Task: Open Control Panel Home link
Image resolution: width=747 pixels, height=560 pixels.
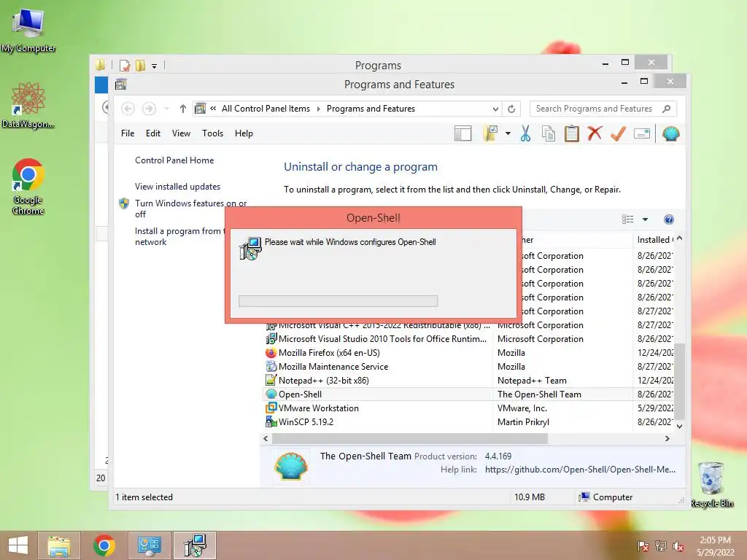Action: pos(174,160)
